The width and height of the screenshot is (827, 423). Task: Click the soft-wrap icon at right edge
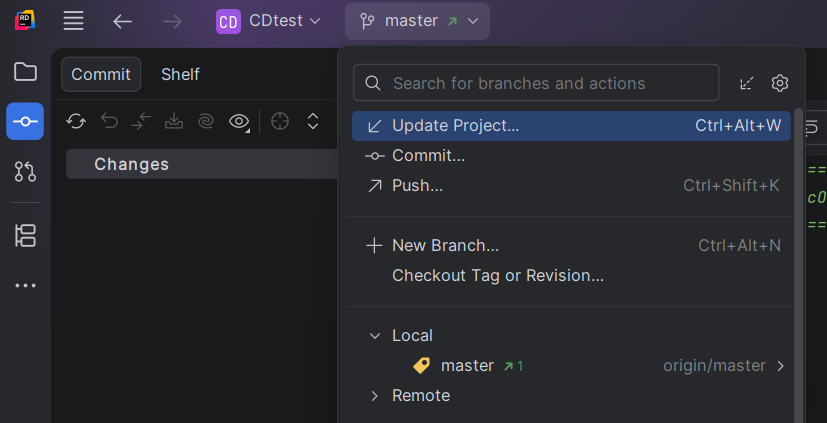pyautogui.click(x=811, y=127)
